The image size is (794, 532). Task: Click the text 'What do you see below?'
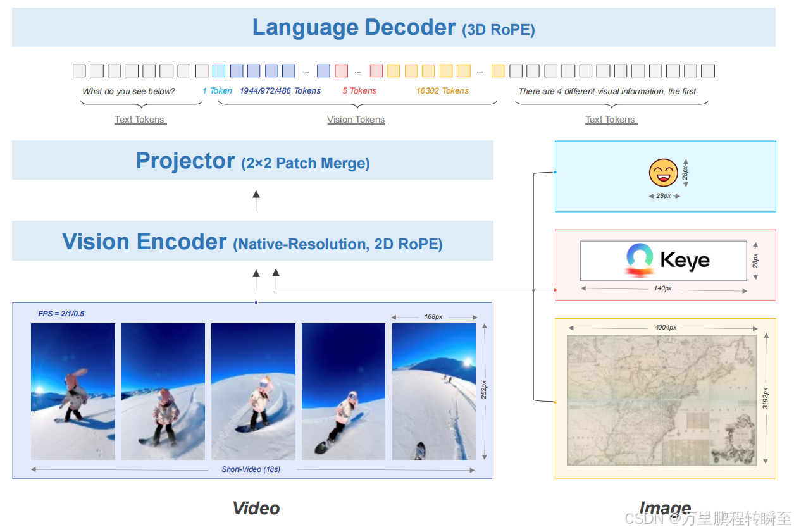click(x=128, y=91)
